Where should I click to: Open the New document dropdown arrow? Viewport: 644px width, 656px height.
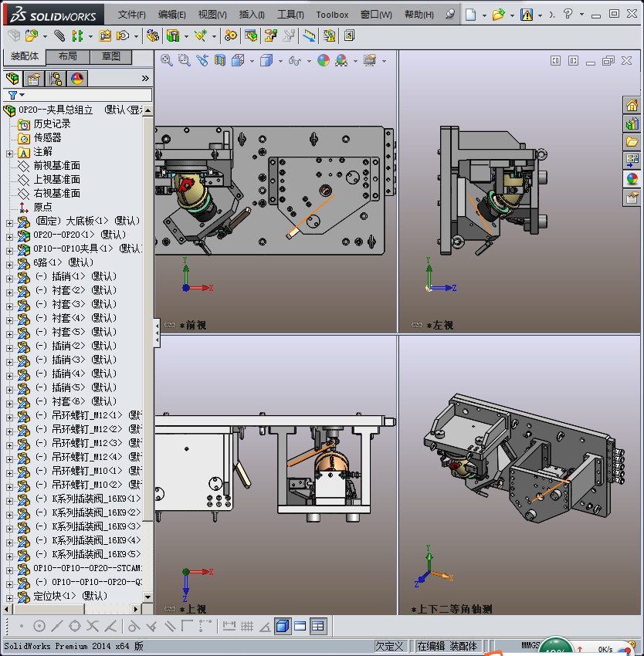pyautogui.click(x=484, y=15)
